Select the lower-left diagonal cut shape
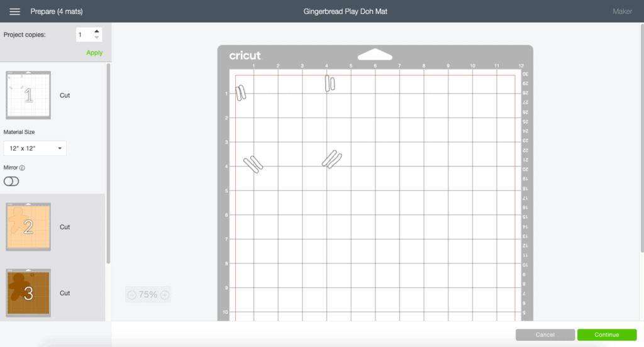This screenshot has width=644, height=347. [253, 163]
